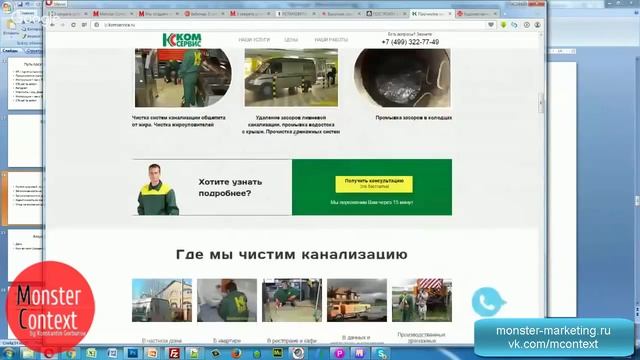Select the highlighted slide thumbnail in PowerPoint
Viewport: 640px width, 360px height.
[x=25, y=198]
